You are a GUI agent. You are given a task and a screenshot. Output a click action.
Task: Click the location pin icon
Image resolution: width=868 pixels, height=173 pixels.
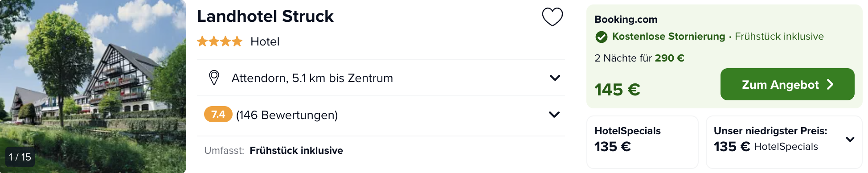coord(214,78)
